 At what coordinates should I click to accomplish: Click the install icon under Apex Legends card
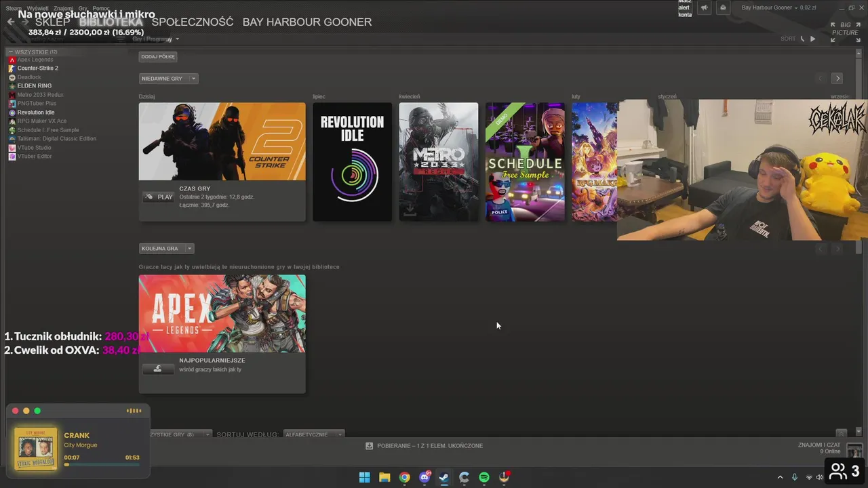tap(158, 369)
